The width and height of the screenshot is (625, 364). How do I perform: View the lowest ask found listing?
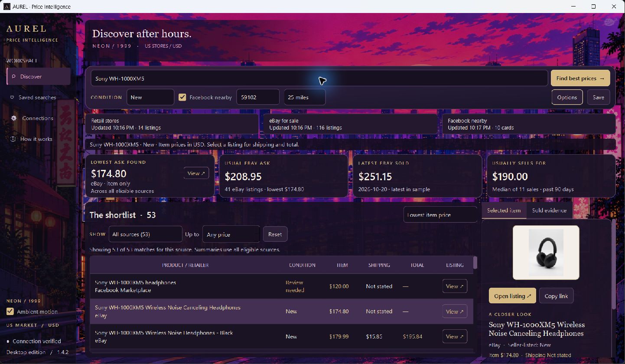196,173
